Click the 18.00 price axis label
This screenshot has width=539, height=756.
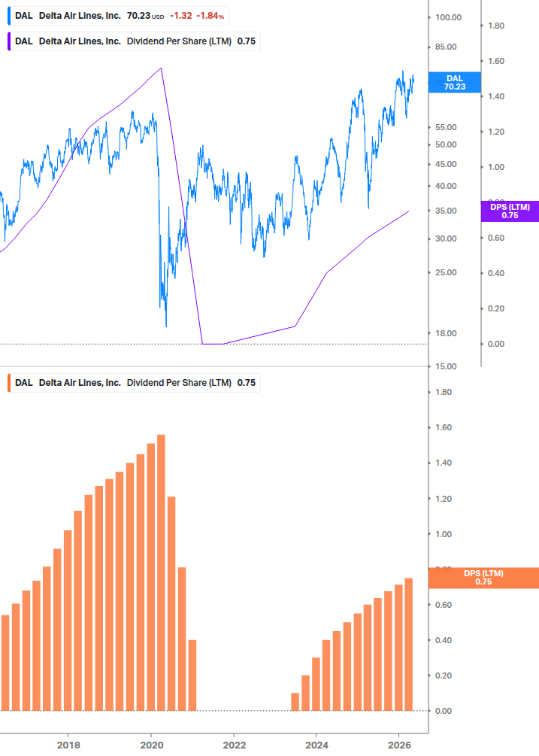tap(446, 333)
